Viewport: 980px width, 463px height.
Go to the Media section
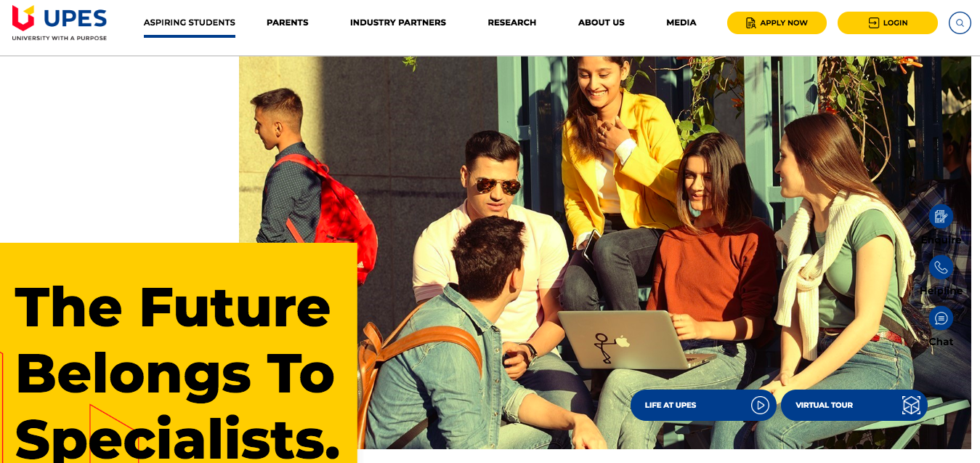(x=681, y=23)
